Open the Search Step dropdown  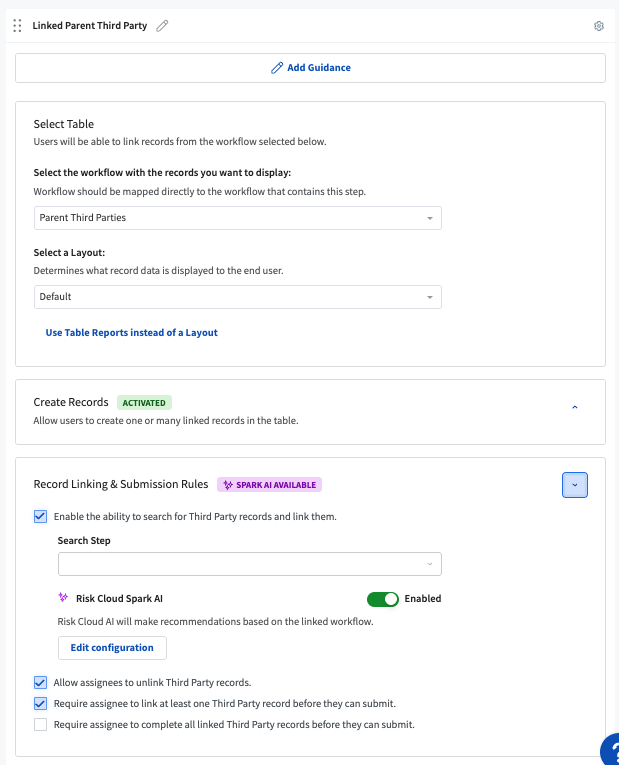249,565
